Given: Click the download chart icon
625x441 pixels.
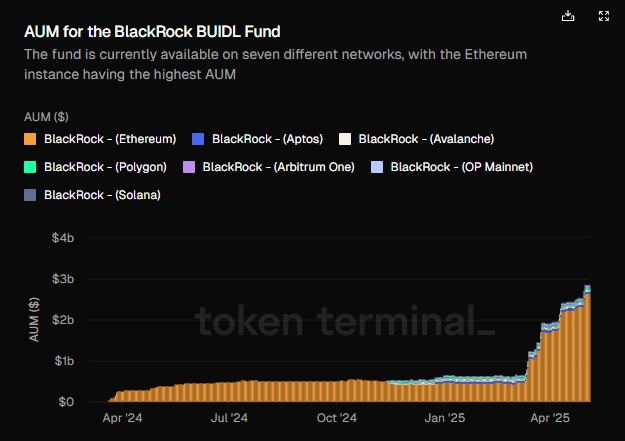Looking at the screenshot, I should tap(568, 16).
